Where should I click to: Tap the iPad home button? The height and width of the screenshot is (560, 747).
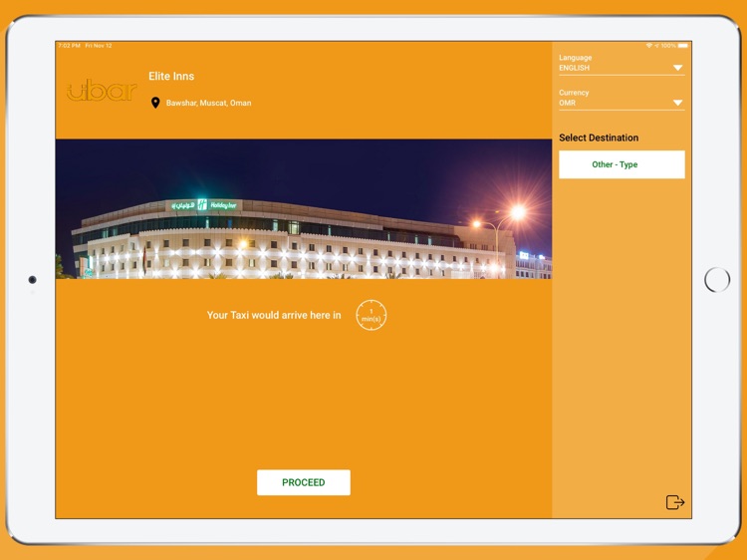tap(717, 280)
